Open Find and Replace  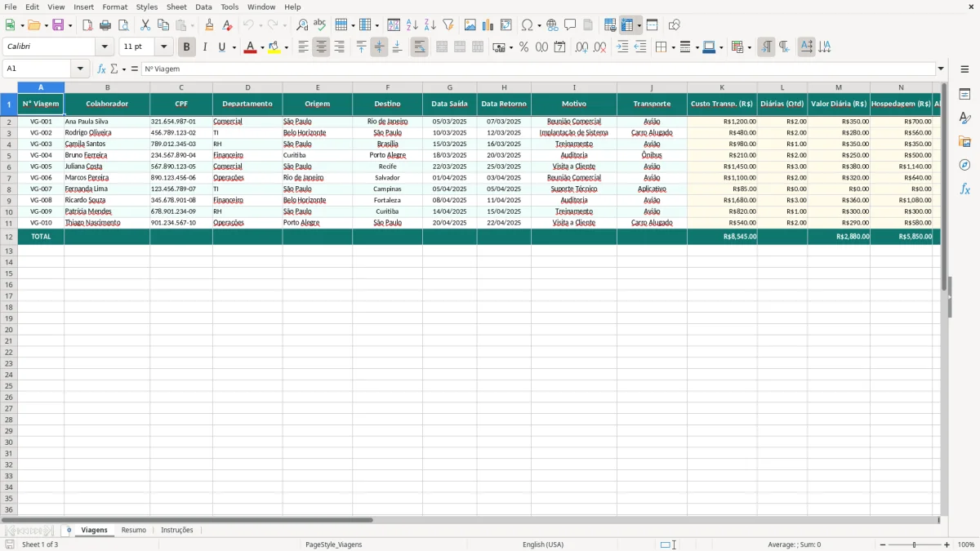tap(302, 25)
